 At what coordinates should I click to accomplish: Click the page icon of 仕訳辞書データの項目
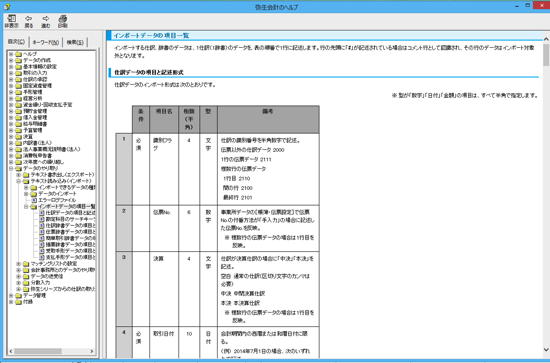coord(41,226)
